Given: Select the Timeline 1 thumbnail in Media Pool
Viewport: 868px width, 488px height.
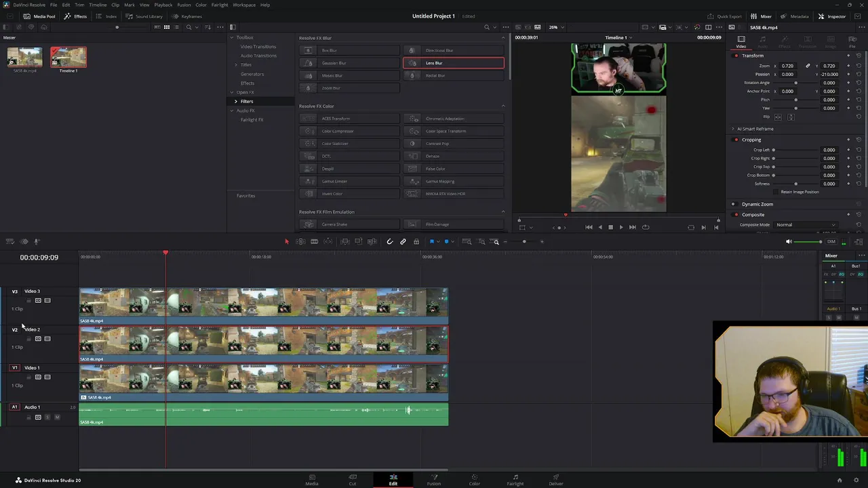Looking at the screenshot, I should coord(68,58).
